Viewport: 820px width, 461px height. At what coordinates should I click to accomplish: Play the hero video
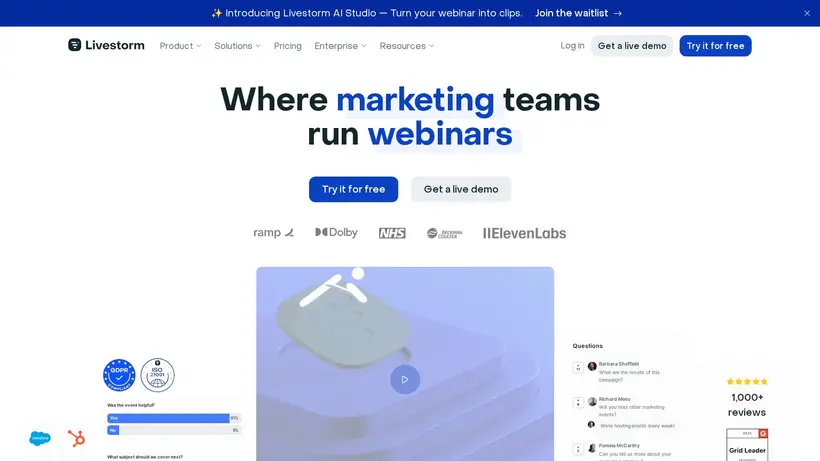pos(405,379)
